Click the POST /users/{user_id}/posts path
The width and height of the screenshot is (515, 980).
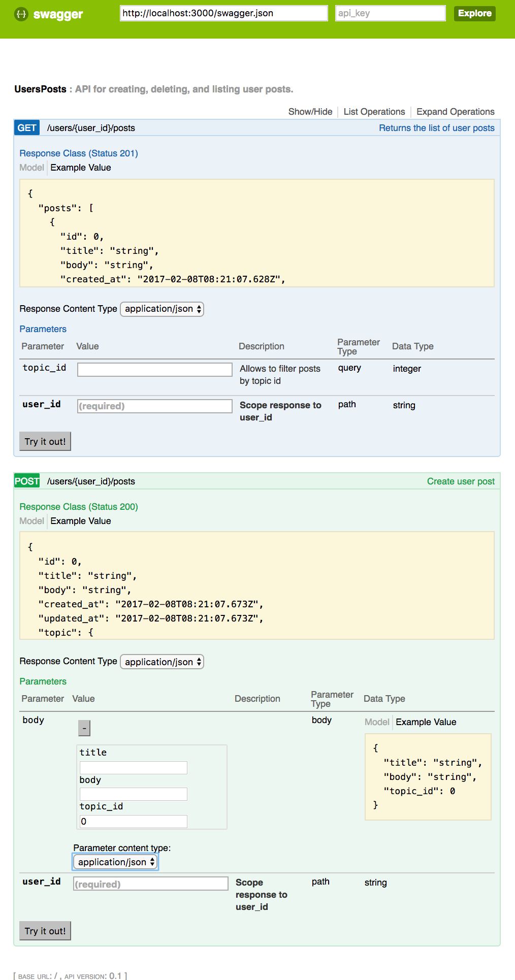pos(91,481)
